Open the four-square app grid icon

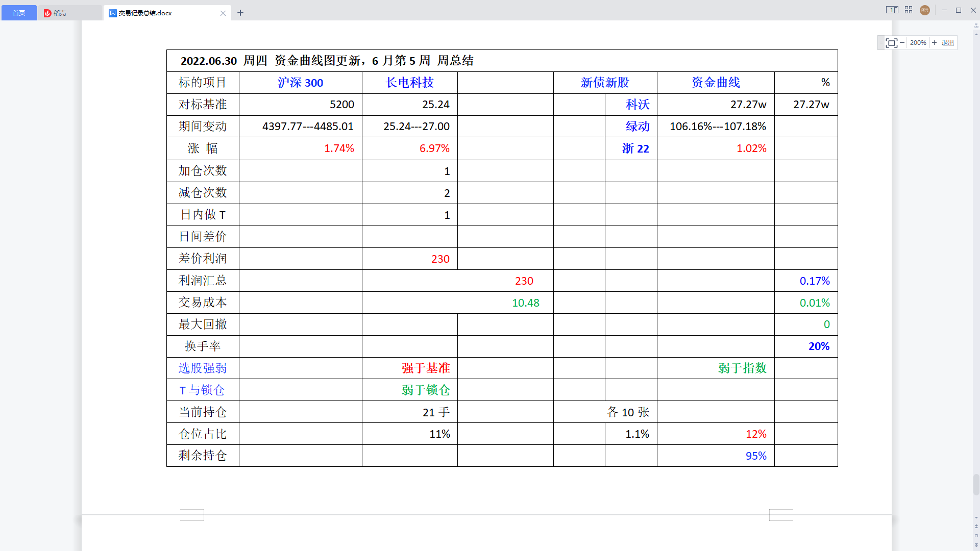tap(909, 10)
